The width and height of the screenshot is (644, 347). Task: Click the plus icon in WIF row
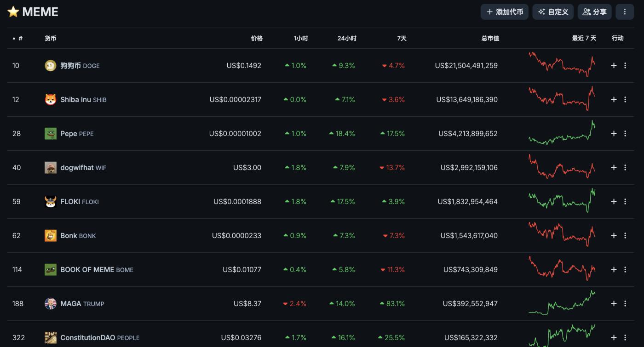pos(614,168)
